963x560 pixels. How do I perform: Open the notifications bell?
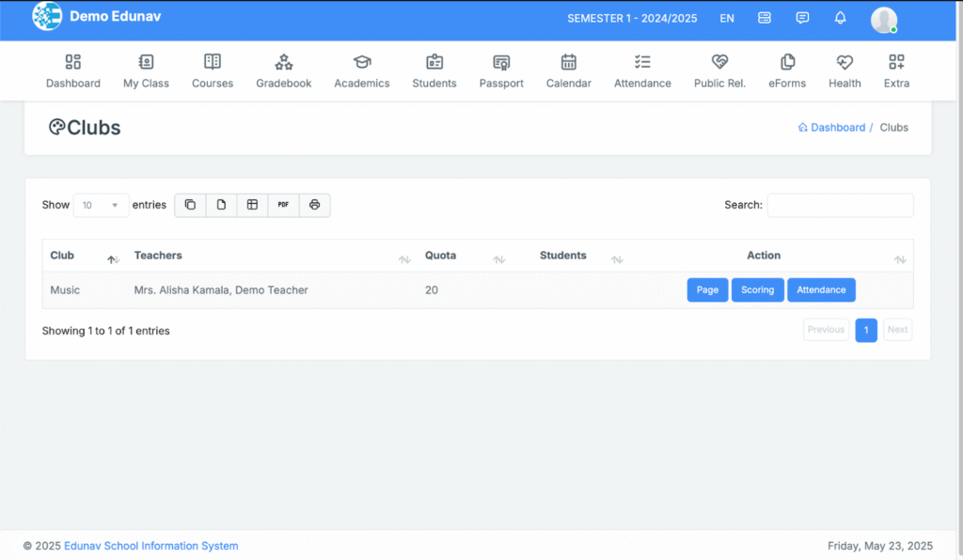pos(840,18)
